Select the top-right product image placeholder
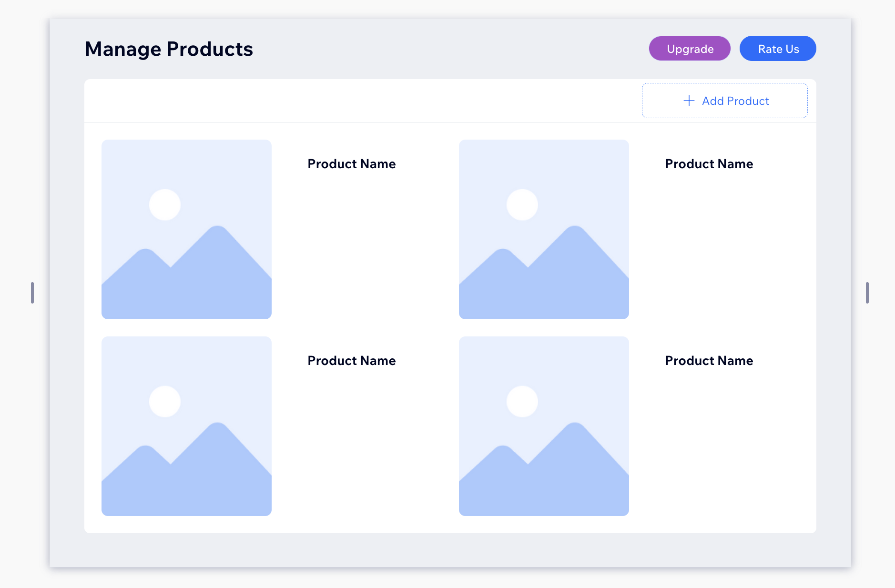Screen dimensions: 895x588 click(544, 229)
